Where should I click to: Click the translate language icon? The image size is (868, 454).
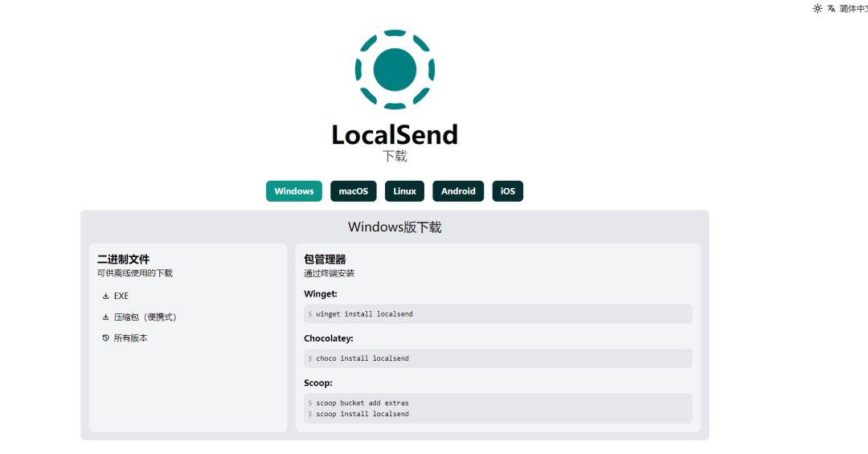pyautogui.click(x=832, y=9)
